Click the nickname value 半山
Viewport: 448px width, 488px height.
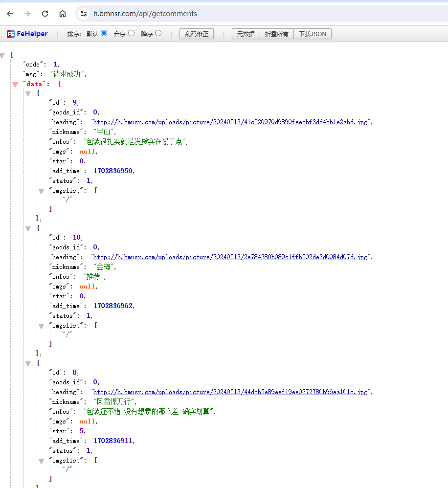(x=104, y=132)
